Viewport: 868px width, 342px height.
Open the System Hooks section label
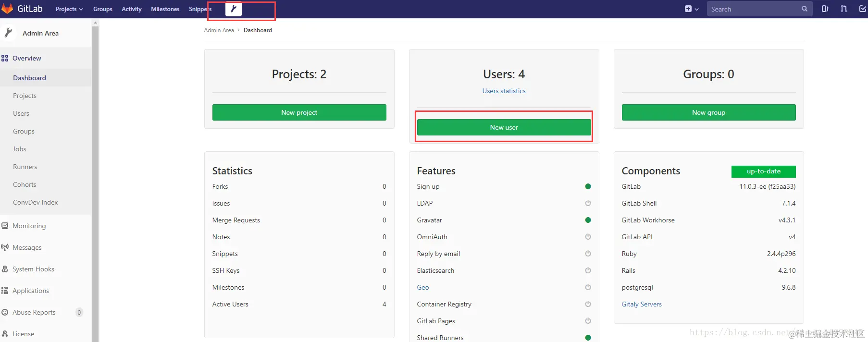(x=33, y=269)
